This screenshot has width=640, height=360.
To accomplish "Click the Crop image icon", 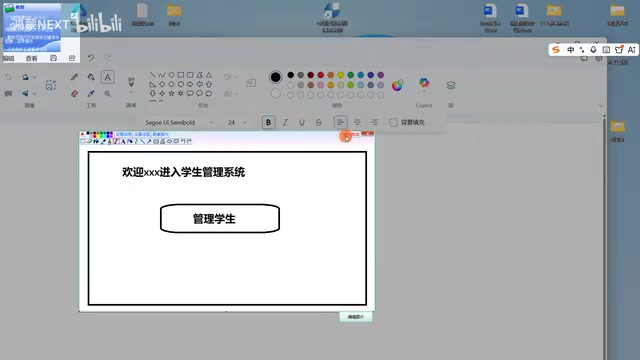I will [8, 77].
